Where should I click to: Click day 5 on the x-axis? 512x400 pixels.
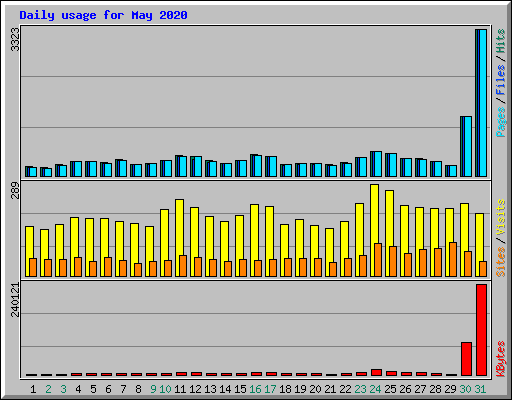tap(93, 389)
